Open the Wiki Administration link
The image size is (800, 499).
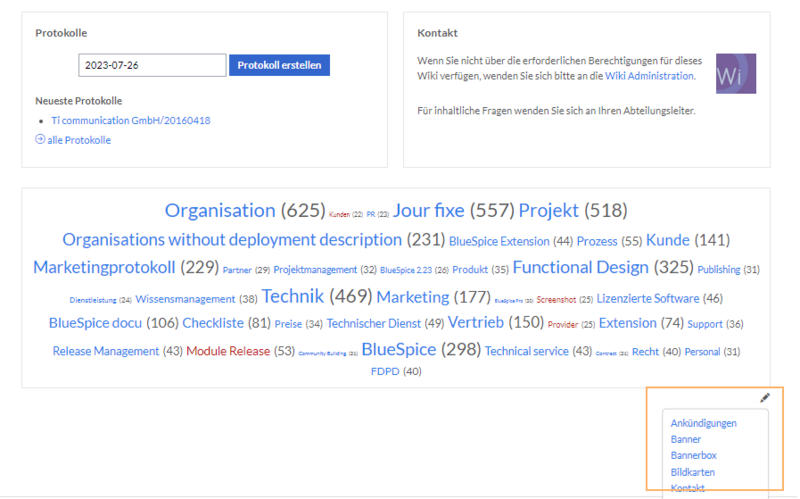(x=649, y=76)
